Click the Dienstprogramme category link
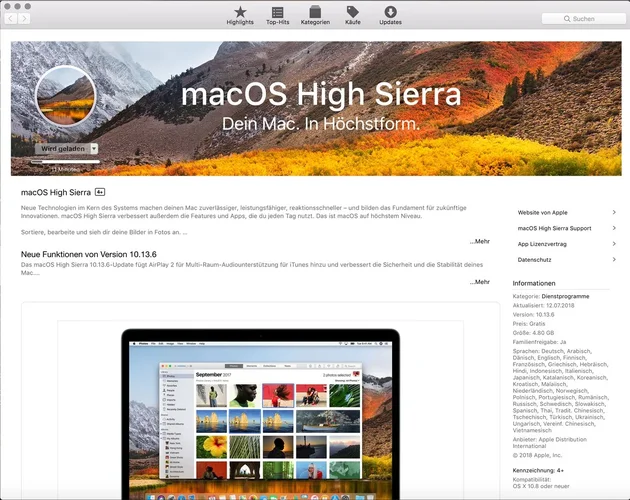The image size is (630, 500). pos(565,296)
